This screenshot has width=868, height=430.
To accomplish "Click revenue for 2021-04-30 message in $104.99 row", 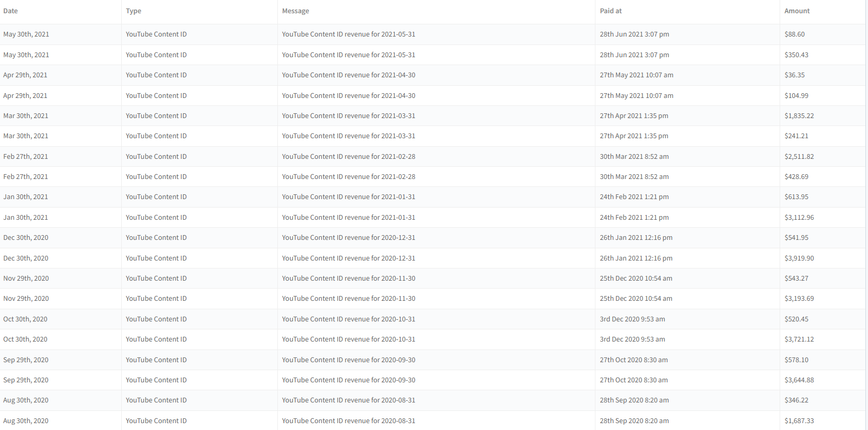I will 348,96.
